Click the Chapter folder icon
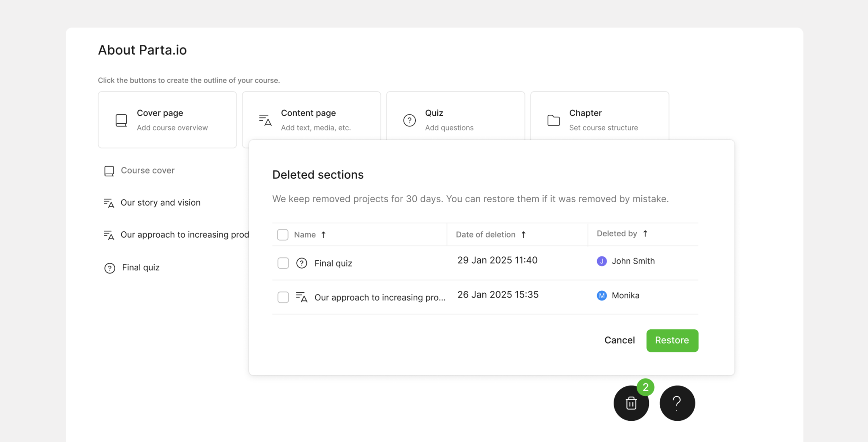This screenshot has width=868, height=442. click(x=554, y=120)
